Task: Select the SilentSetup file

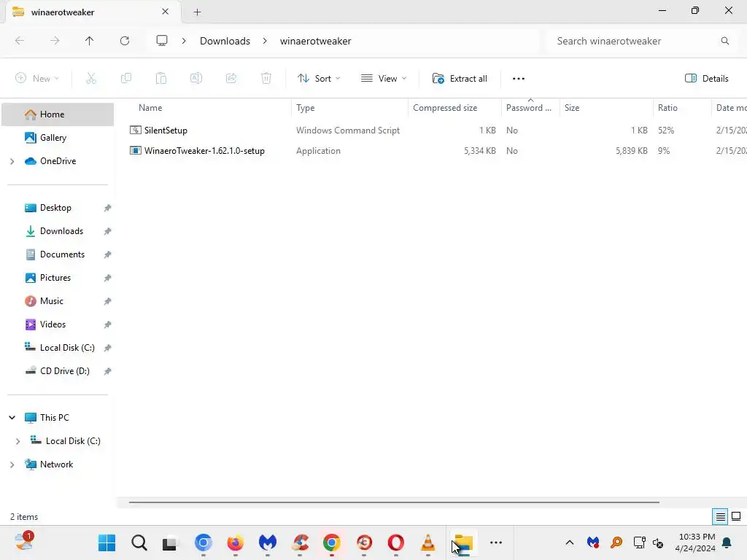Action: pyautogui.click(x=166, y=130)
